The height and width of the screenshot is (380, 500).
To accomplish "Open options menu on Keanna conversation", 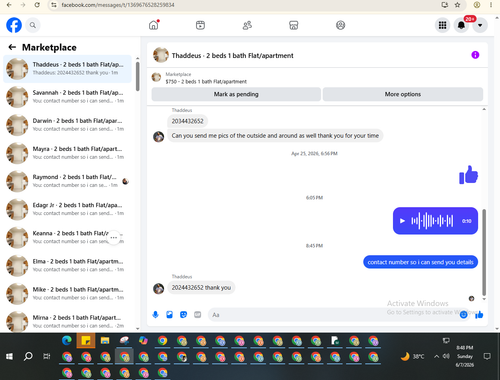I will pyautogui.click(x=114, y=238).
